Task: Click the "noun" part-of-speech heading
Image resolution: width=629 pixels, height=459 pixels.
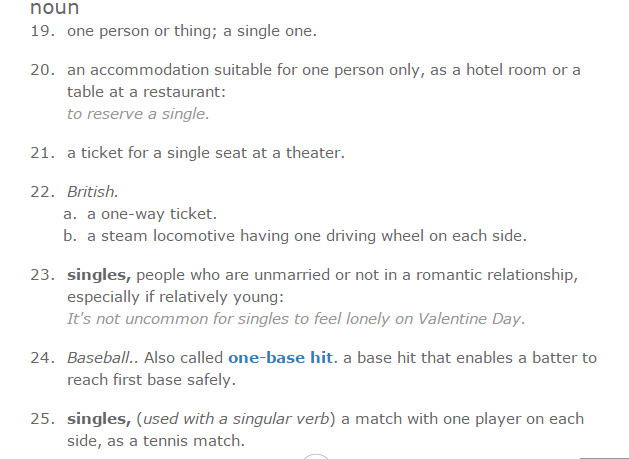Action: [55, 8]
